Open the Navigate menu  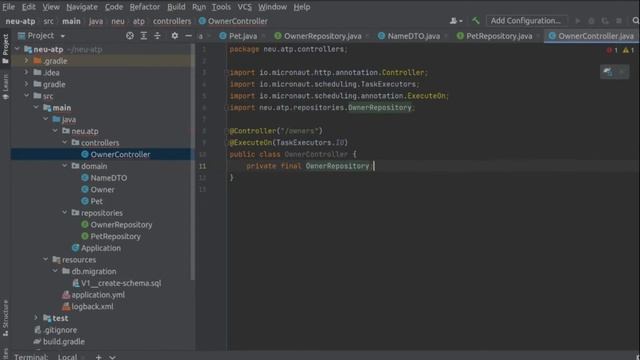(x=82, y=7)
